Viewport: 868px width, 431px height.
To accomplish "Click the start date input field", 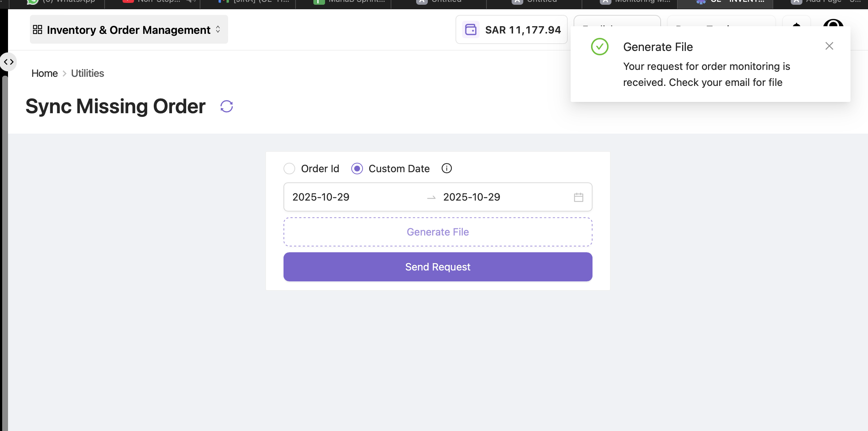I will [x=321, y=197].
